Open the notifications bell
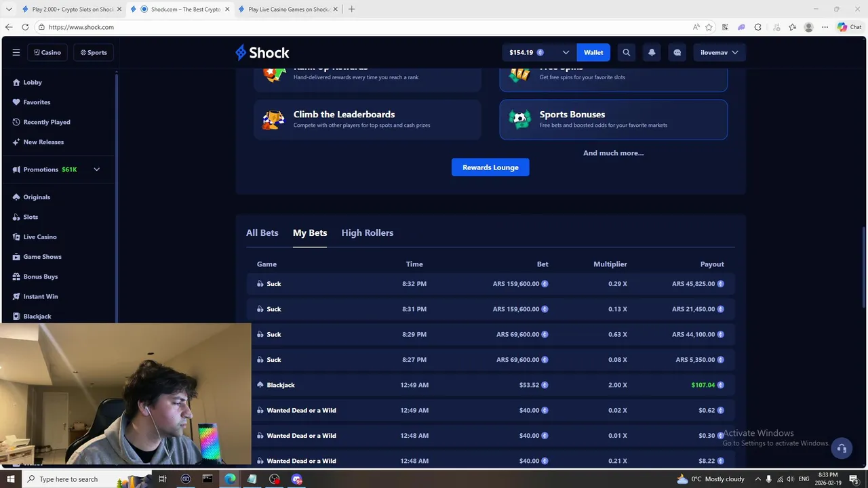The image size is (868, 488). point(652,52)
